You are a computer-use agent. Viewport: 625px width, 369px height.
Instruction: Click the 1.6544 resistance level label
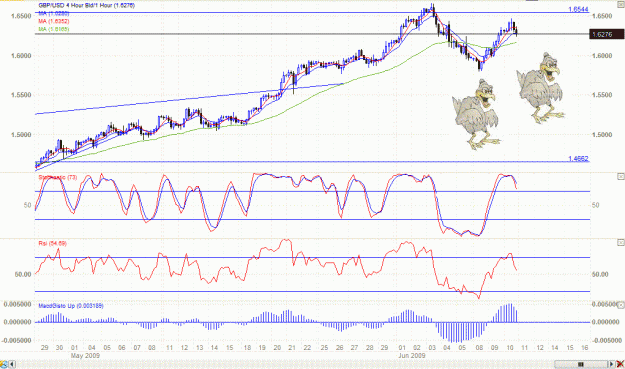click(578, 9)
